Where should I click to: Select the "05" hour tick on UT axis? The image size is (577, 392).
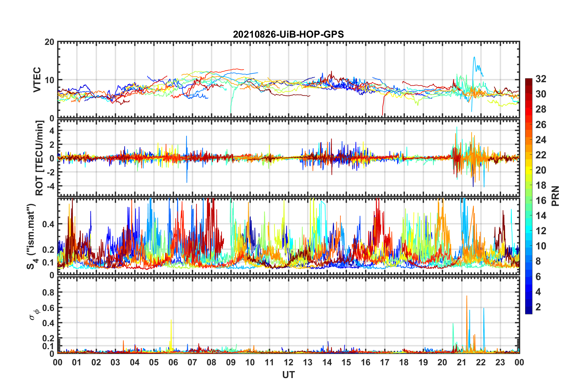tap(154, 362)
